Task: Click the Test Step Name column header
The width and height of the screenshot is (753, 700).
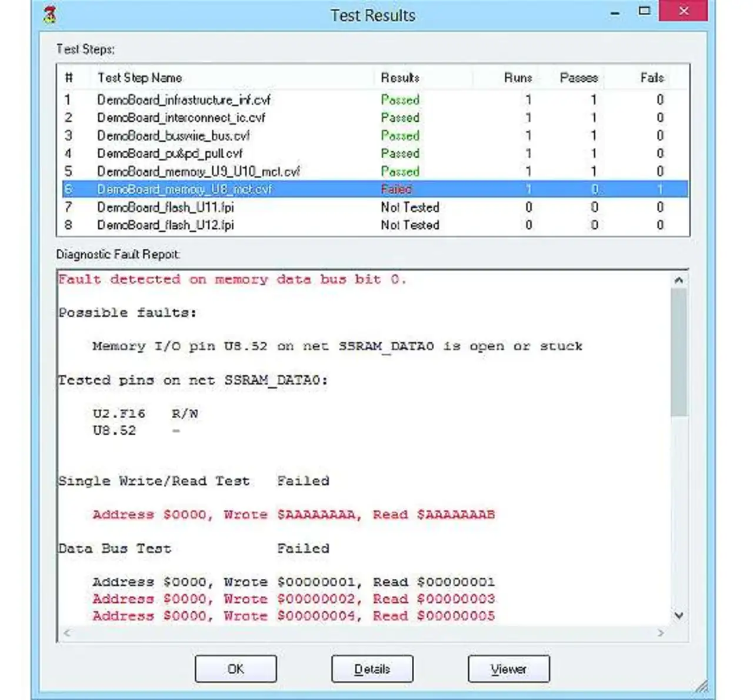Action: [x=140, y=78]
